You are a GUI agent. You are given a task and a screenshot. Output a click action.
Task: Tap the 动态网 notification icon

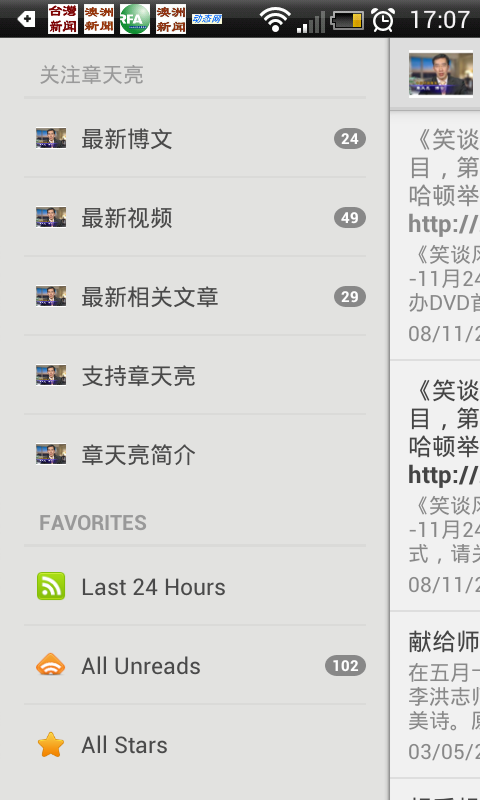tap(207, 19)
